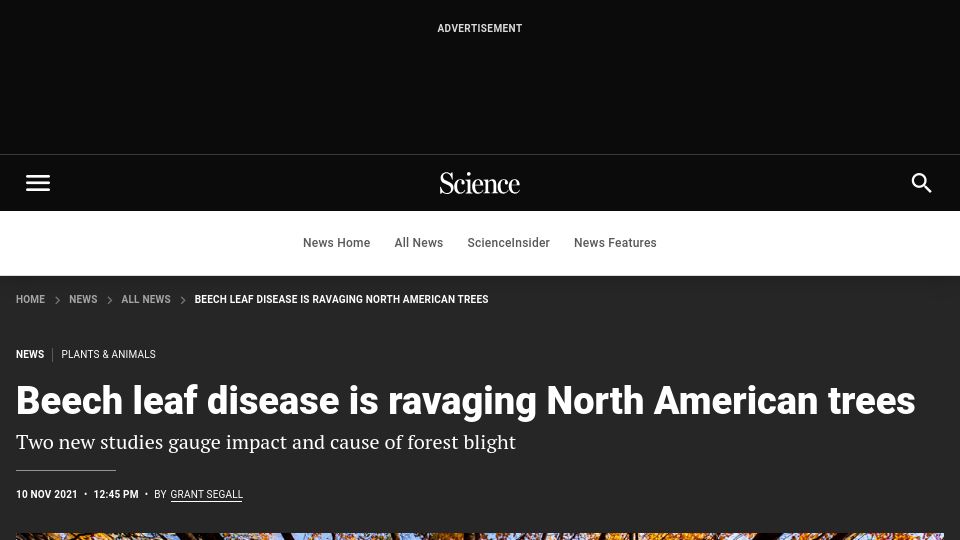
Task: Open the hamburger navigation menu
Action: point(38,182)
